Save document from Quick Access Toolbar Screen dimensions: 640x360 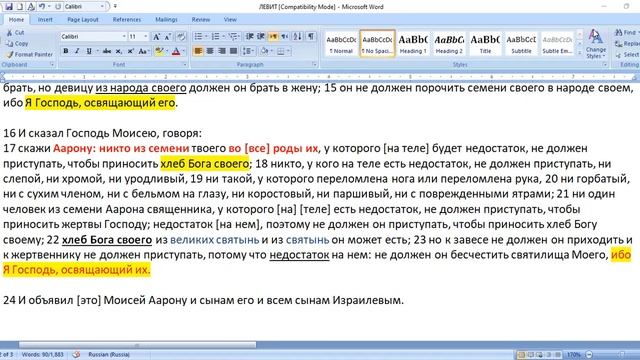[x=9, y=7]
